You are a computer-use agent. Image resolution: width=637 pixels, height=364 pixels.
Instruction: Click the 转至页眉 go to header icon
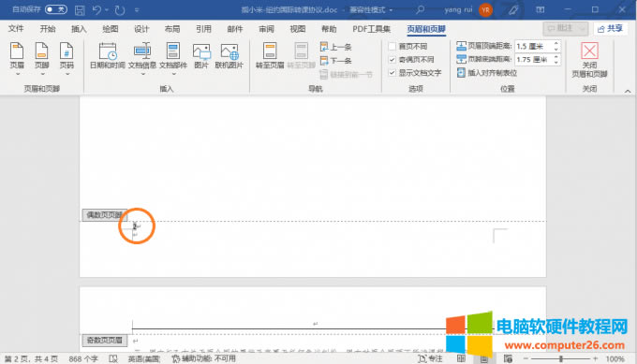(270, 51)
